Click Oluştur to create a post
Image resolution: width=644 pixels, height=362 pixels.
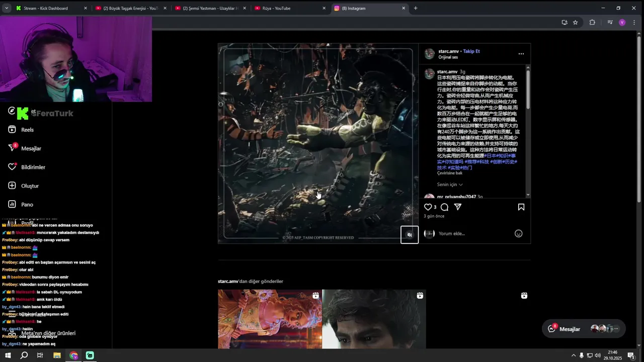[x=24, y=186]
